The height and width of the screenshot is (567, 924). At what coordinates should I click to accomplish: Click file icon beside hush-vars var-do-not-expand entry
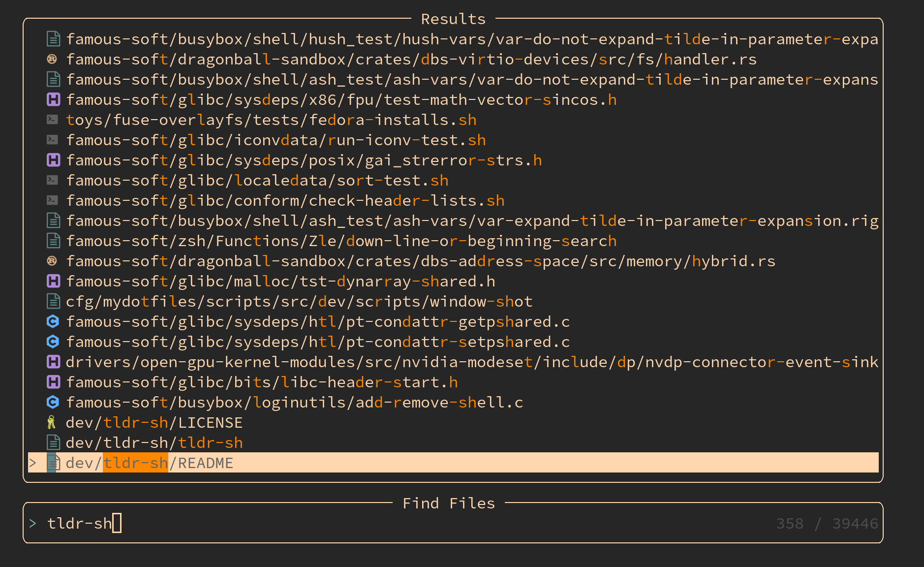pos(53,39)
